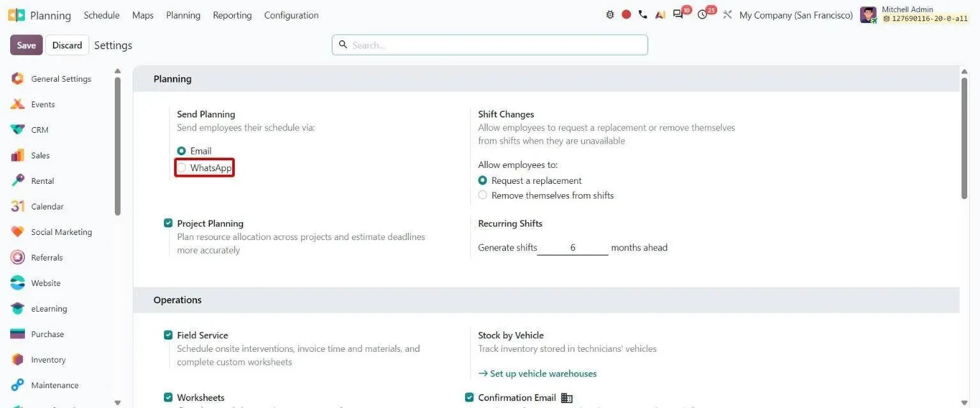Click the Maintenance wrench icon in sidebar

pyautogui.click(x=18, y=385)
